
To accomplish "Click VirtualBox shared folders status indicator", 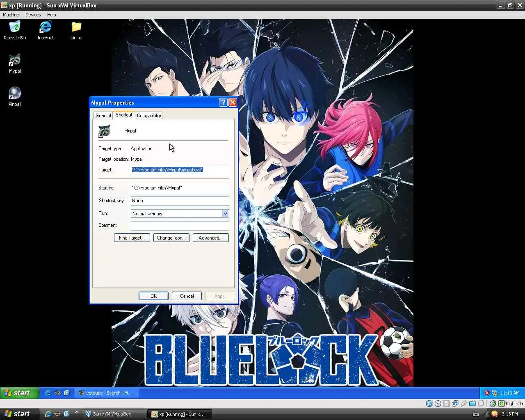I will (472, 404).
